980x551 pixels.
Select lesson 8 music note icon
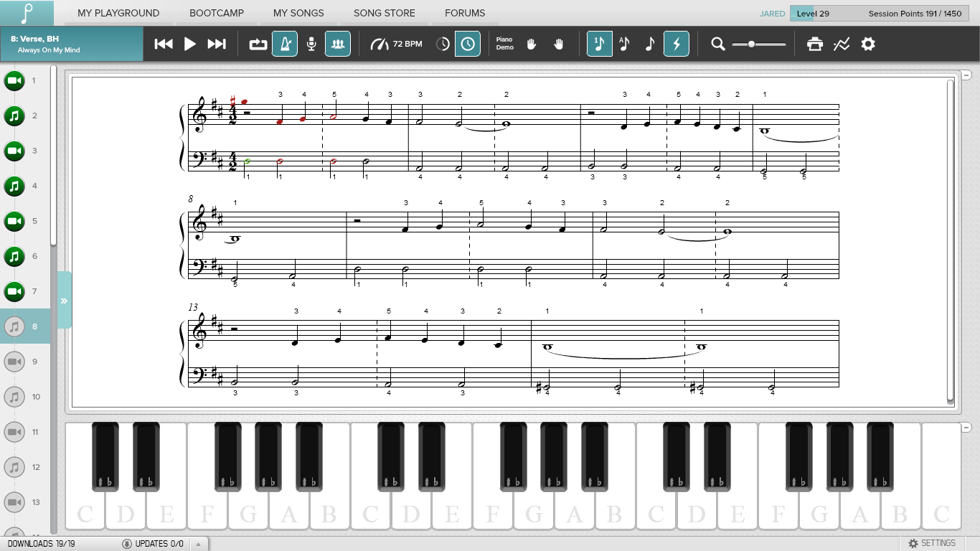click(14, 327)
